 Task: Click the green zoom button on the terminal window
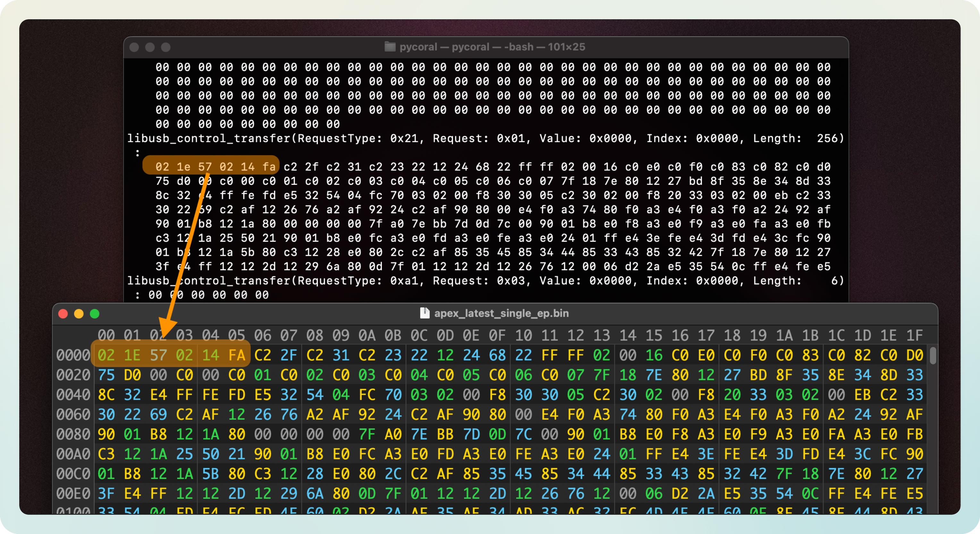click(x=166, y=47)
